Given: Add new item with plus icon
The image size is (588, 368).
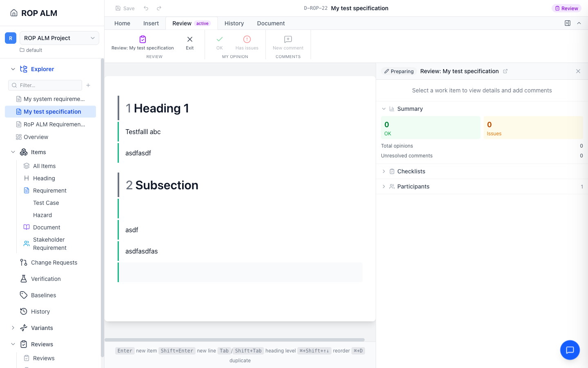Looking at the screenshot, I should pyautogui.click(x=88, y=85).
